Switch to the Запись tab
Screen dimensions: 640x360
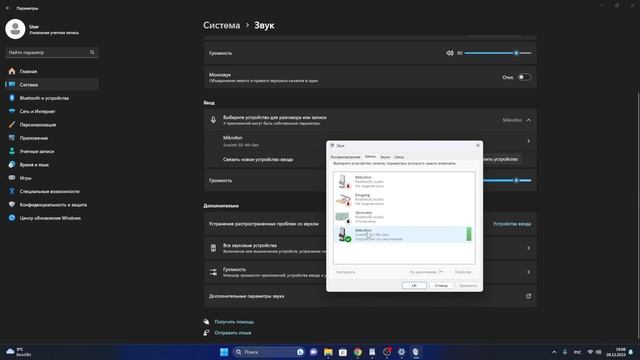pos(370,156)
